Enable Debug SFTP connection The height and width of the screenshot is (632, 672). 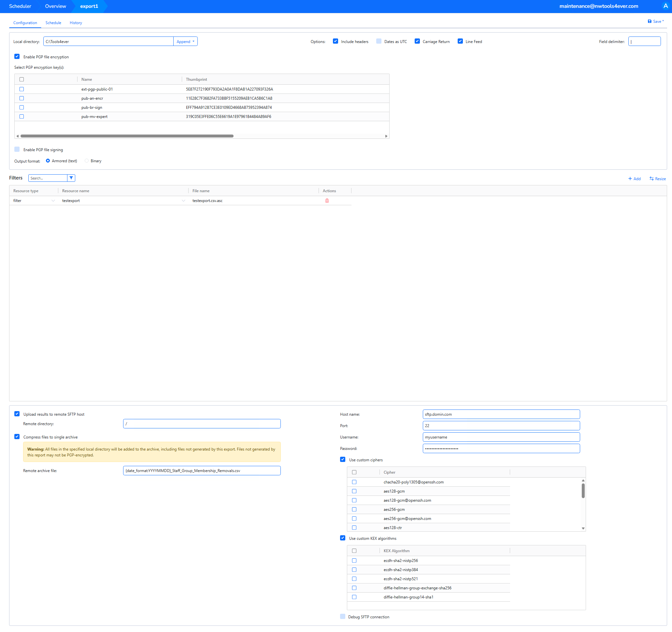pyautogui.click(x=343, y=616)
